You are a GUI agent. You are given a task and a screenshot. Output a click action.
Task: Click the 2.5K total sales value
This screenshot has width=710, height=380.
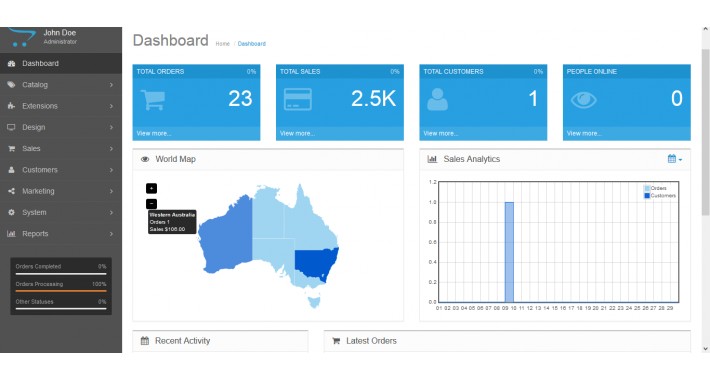click(x=374, y=99)
